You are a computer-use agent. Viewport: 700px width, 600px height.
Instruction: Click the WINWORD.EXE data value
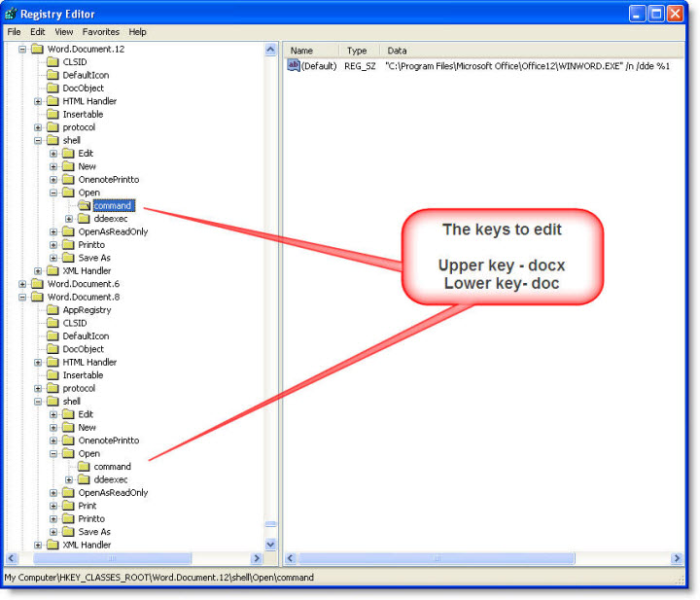pyautogui.click(x=527, y=66)
